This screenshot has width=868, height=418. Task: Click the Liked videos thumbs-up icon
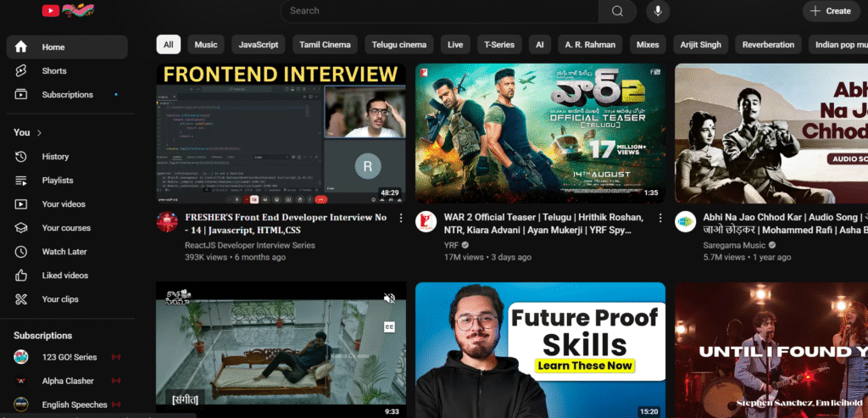pyautogui.click(x=20, y=276)
